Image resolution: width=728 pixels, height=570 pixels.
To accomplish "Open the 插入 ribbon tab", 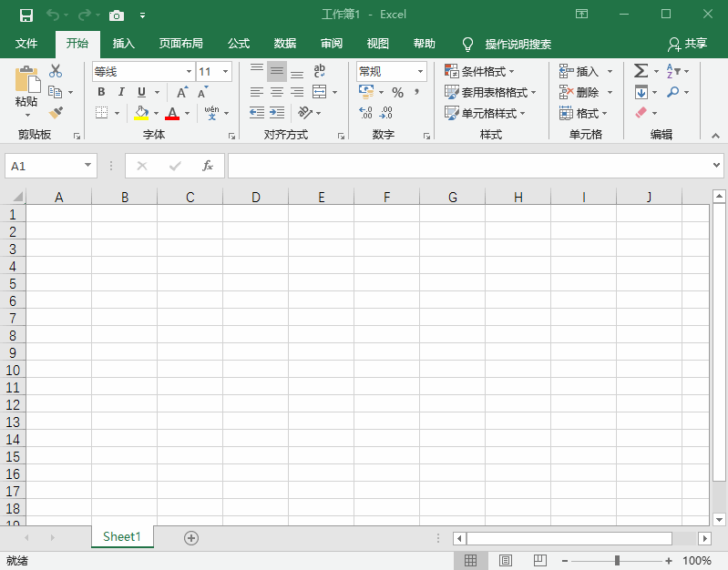I will (123, 44).
